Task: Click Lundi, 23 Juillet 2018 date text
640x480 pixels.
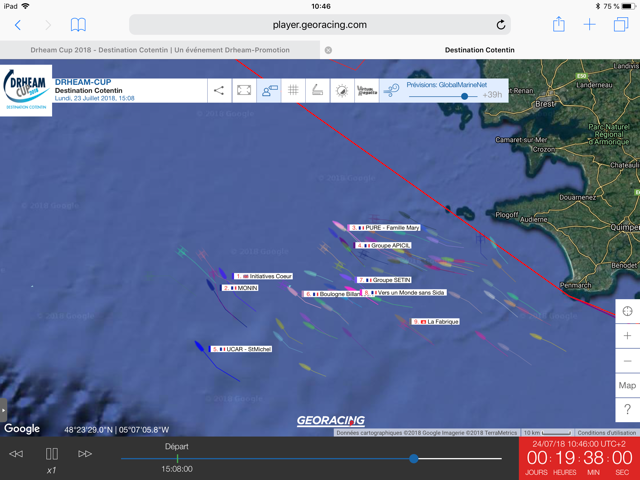Action: click(95, 98)
